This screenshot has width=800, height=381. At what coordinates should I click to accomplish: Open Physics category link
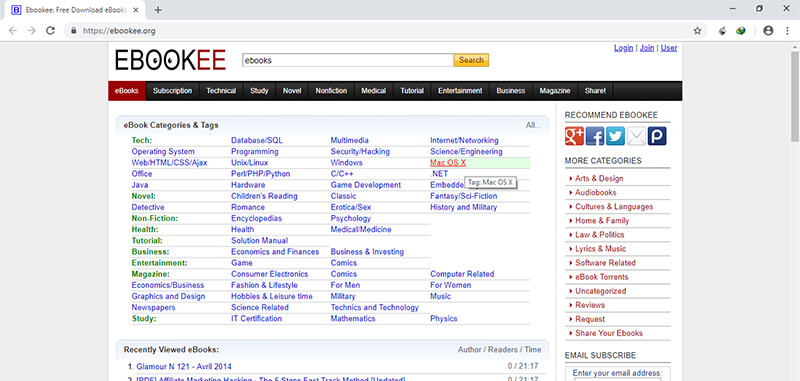point(443,319)
